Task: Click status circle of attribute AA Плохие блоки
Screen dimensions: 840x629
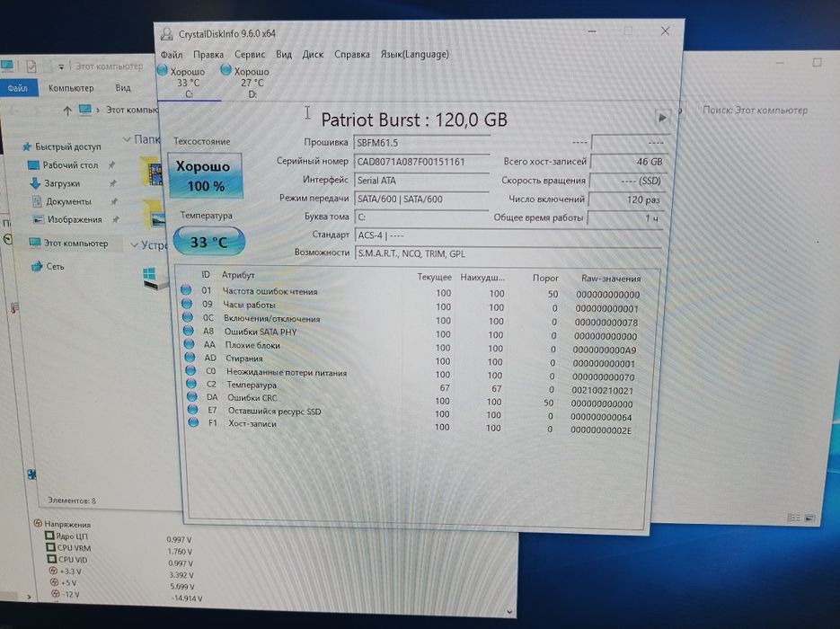Action: click(189, 344)
